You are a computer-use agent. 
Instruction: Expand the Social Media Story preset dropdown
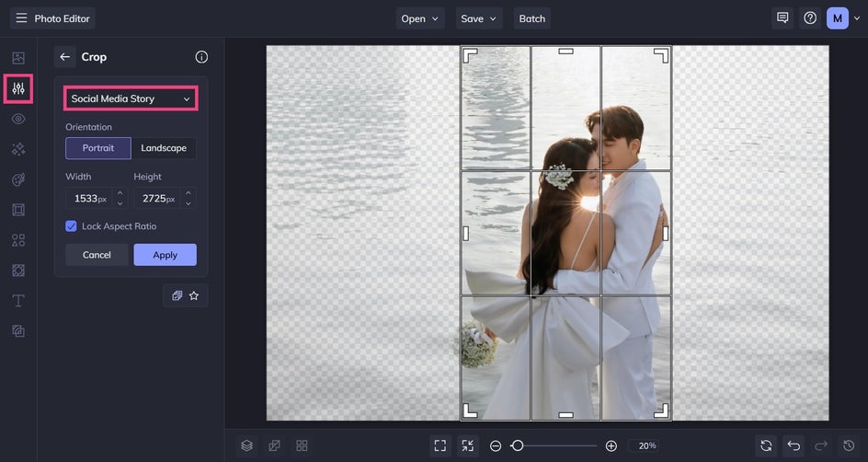pyautogui.click(x=131, y=98)
